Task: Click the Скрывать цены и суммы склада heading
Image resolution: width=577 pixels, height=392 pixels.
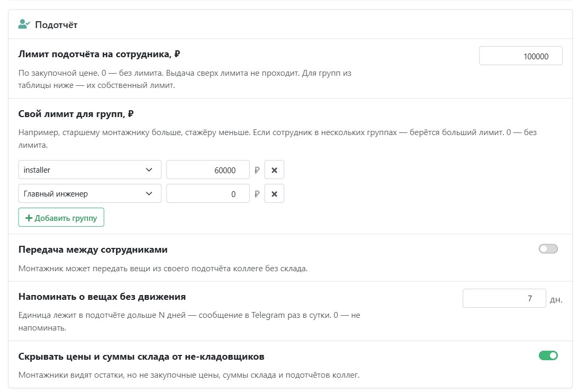Action: (141, 357)
